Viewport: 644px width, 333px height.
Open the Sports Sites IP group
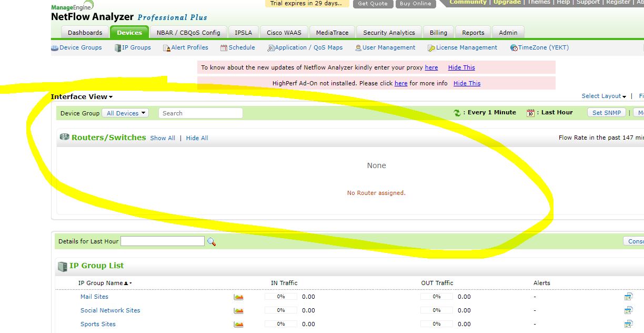(98, 325)
